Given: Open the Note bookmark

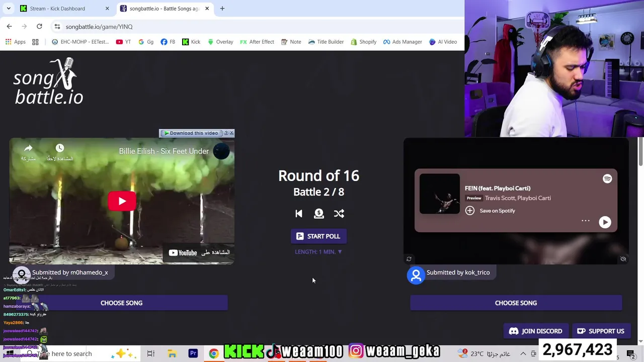Looking at the screenshot, I should [x=291, y=42].
